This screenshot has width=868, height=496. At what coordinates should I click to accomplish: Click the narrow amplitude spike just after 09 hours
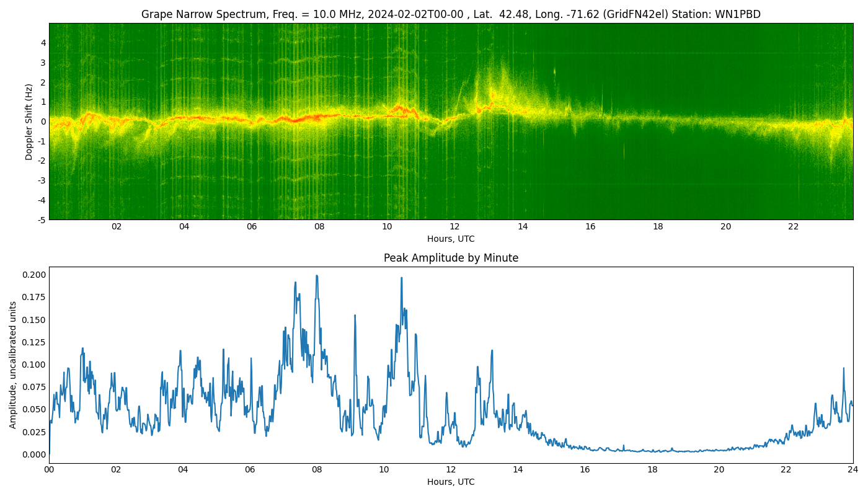click(x=355, y=316)
